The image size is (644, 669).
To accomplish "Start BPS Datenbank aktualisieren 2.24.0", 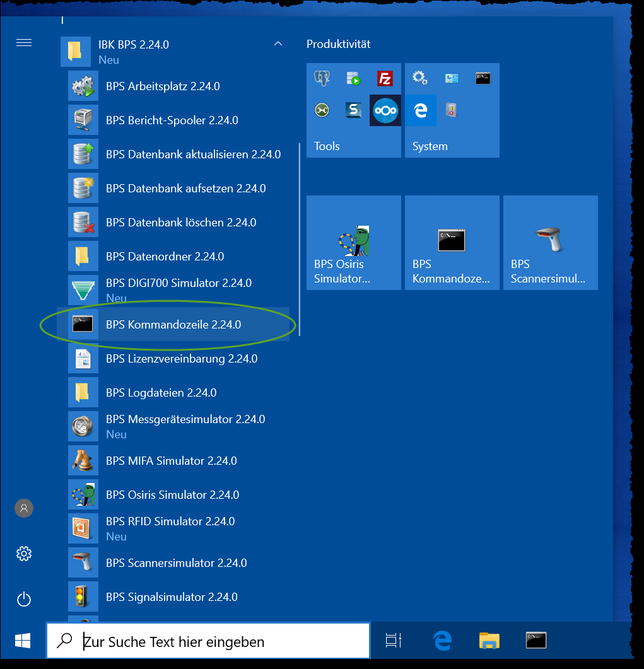I will click(193, 154).
